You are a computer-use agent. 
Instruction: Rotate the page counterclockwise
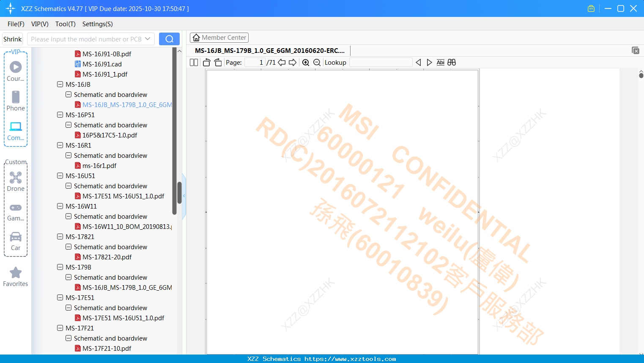point(207,63)
